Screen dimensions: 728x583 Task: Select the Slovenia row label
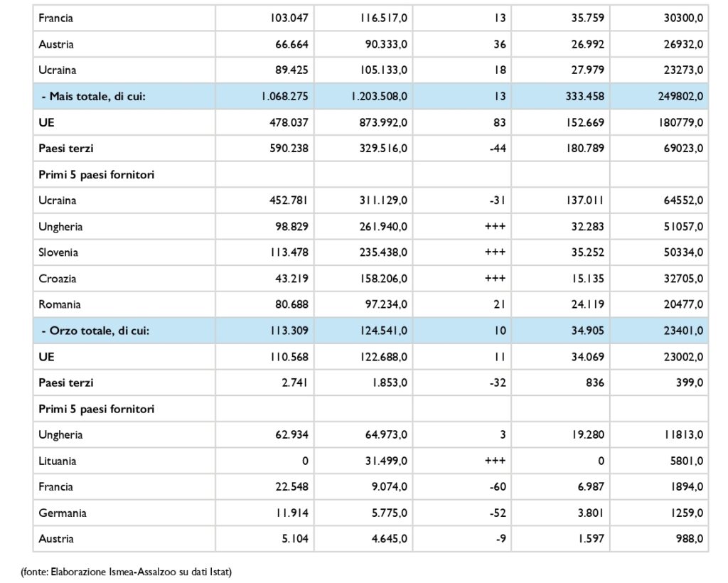coord(58,252)
